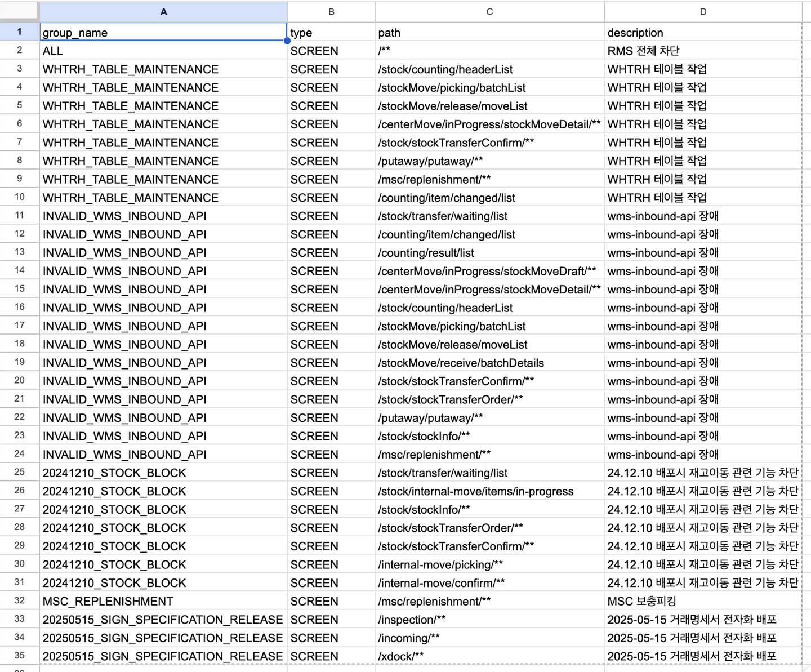The image size is (811, 672).
Task: Select column B header
Action: [x=331, y=12]
